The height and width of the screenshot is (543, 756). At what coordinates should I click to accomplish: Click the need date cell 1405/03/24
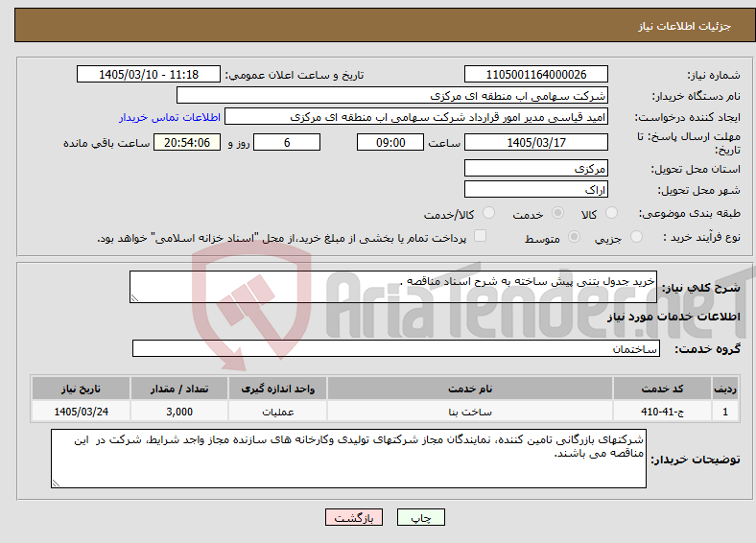tap(81, 412)
